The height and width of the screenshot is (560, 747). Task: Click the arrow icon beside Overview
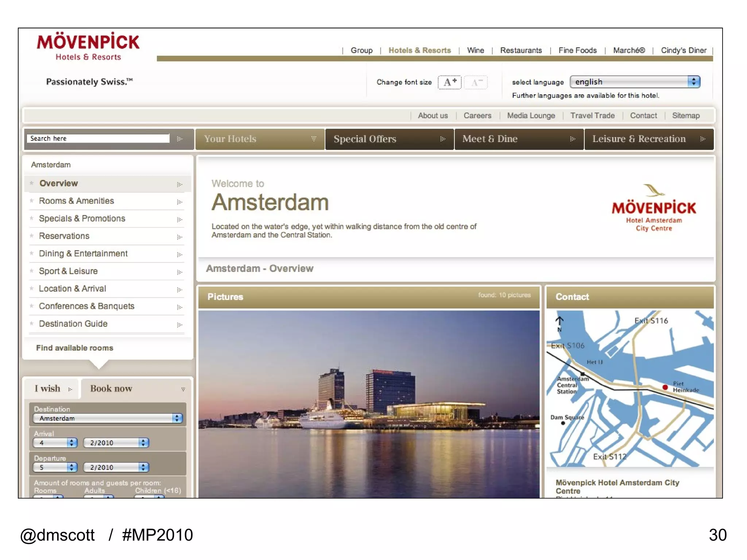(x=179, y=184)
